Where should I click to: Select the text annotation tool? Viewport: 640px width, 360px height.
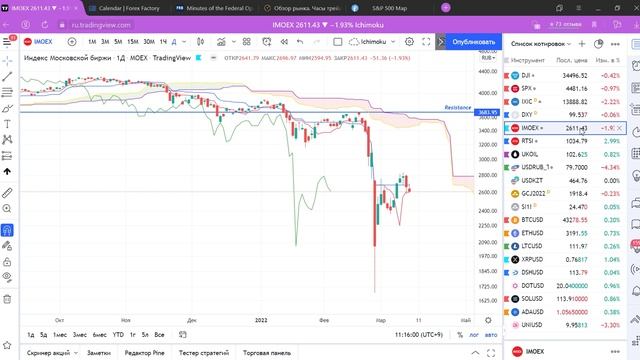(x=7, y=124)
